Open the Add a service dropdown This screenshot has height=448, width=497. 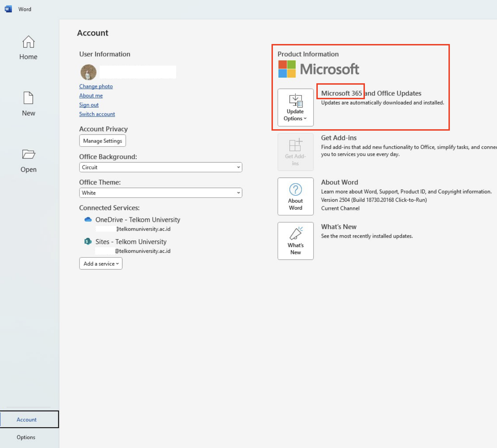pyautogui.click(x=101, y=264)
